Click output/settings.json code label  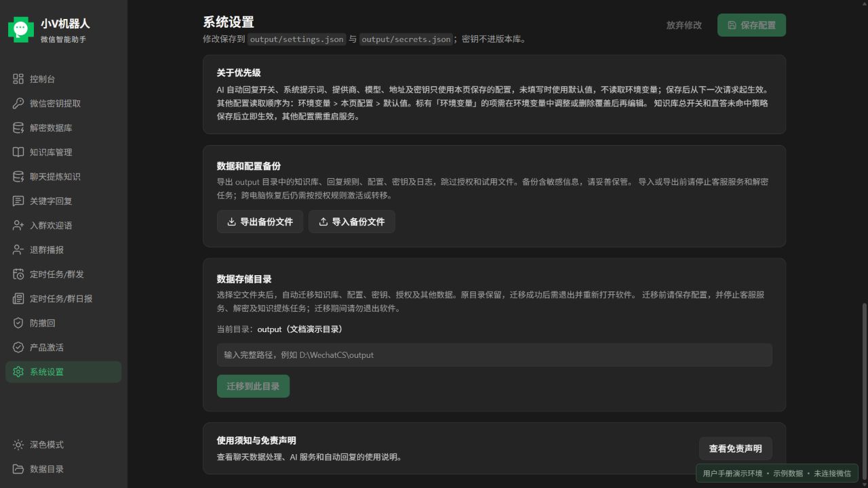297,39
